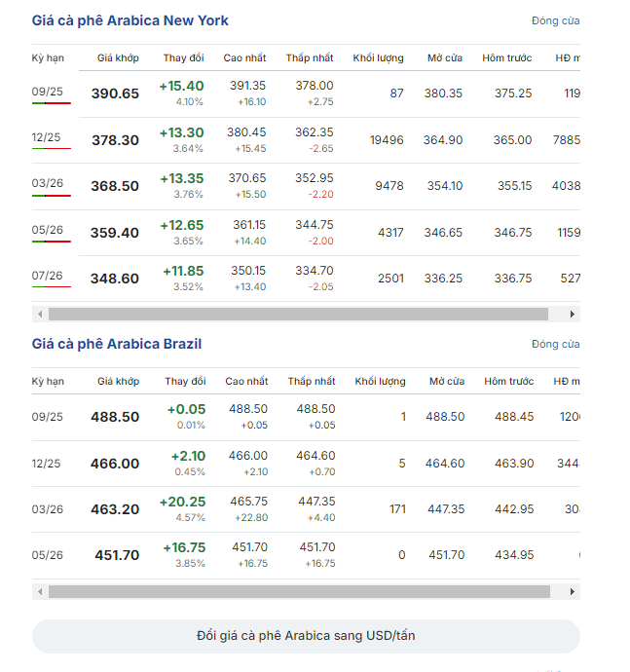Click the 359.40 matched price

(x=115, y=233)
